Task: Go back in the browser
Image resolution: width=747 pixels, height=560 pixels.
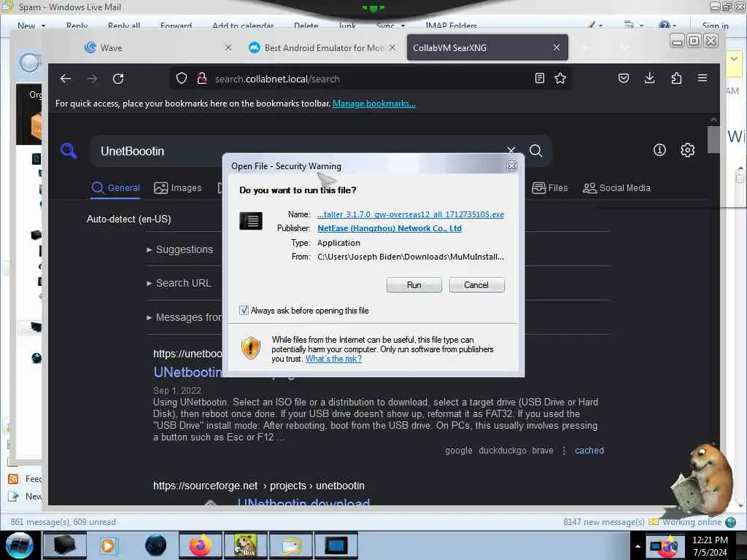Action: click(66, 79)
